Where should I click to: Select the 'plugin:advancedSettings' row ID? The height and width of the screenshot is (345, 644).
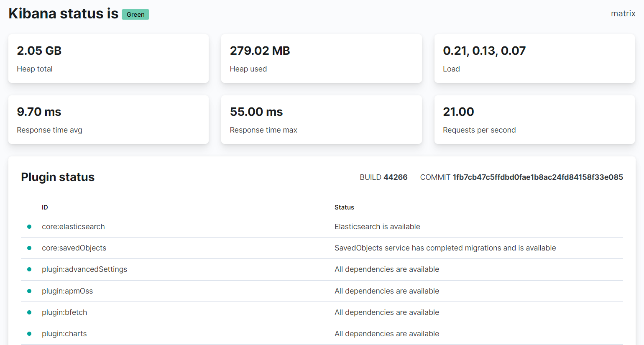click(x=84, y=269)
